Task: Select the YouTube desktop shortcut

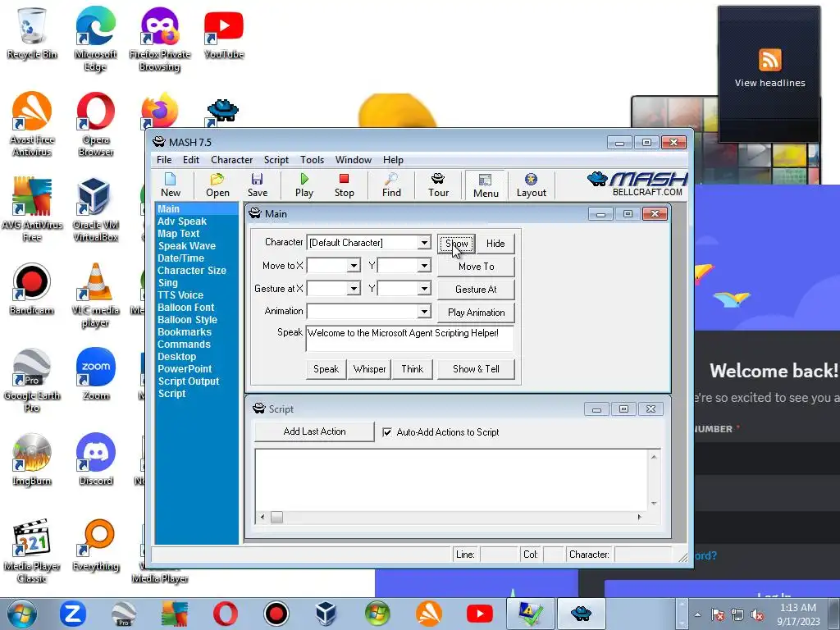Action: click(x=223, y=34)
